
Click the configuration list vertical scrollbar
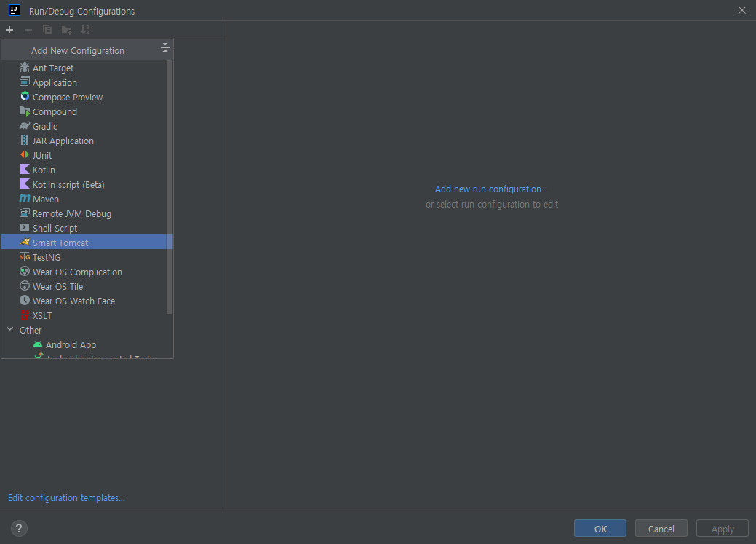tap(170, 187)
